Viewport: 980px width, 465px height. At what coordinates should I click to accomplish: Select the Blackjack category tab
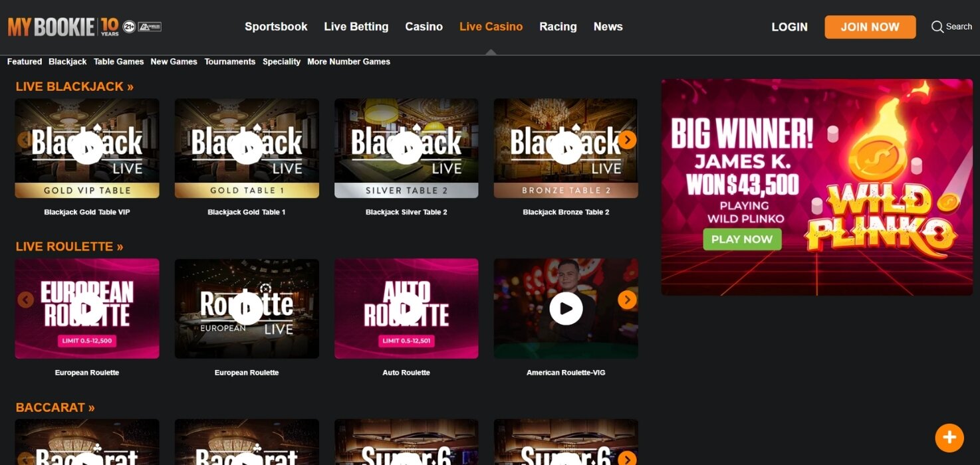coord(68,62)
